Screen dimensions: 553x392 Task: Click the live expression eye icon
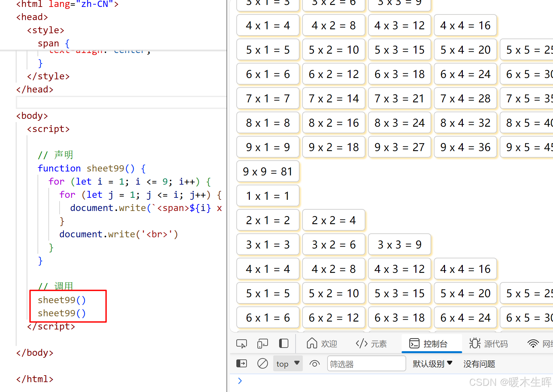pos(315,364)
